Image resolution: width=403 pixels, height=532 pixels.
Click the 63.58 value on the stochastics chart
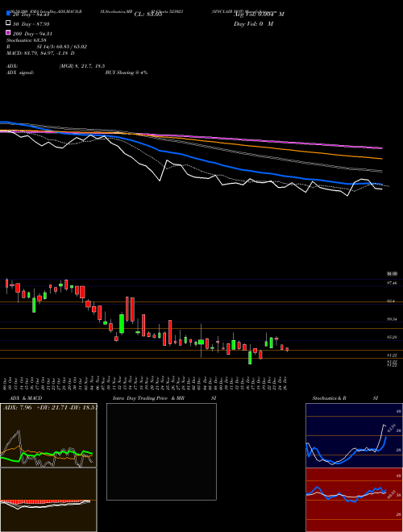[390, 428]
